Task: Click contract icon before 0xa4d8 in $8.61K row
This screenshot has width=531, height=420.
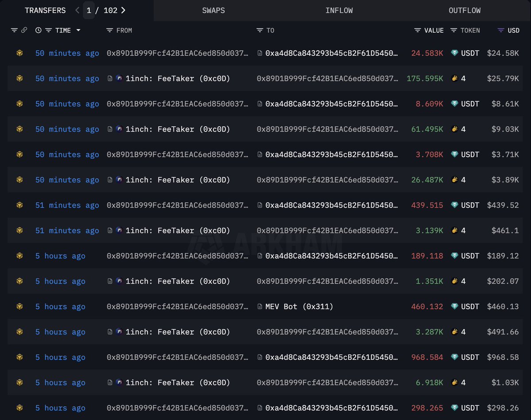Action: click(260, 104)
